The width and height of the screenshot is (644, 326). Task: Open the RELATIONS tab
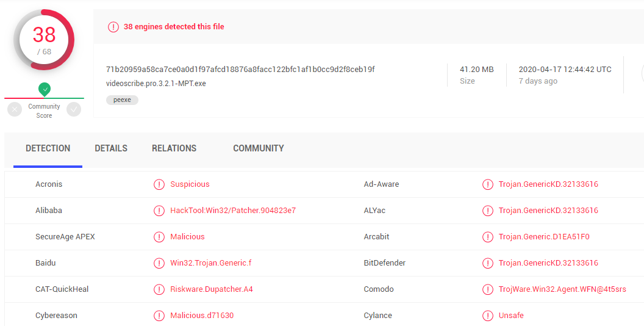pyautogui.click(x=174, y=148)
